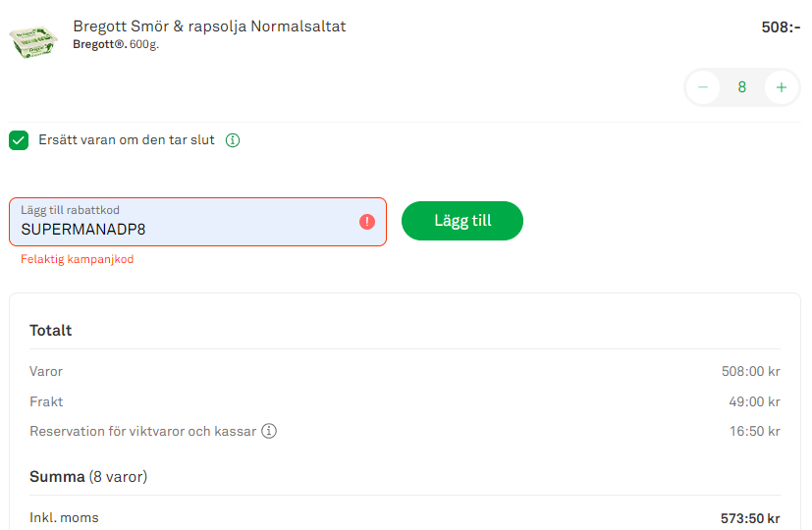The width and height of the screenshot is (812, 530).
Task: Increase quantity with the plus button
Action: coord(782,87)
